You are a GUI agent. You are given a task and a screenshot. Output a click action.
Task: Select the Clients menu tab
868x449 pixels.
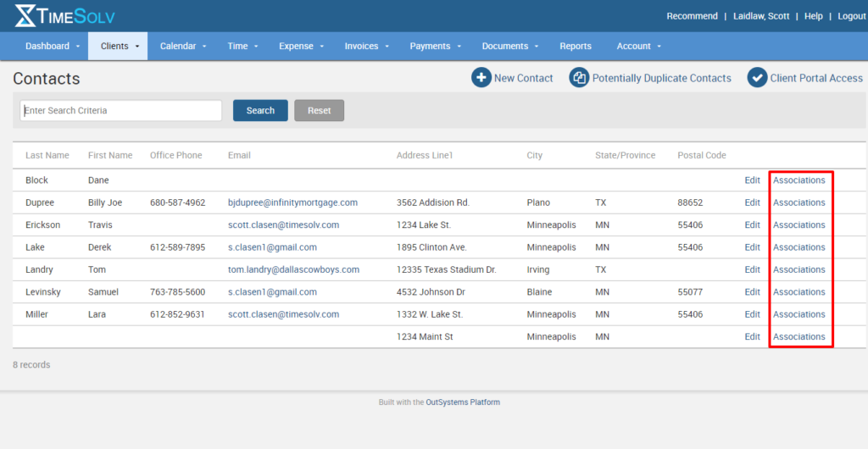point(118,46)
